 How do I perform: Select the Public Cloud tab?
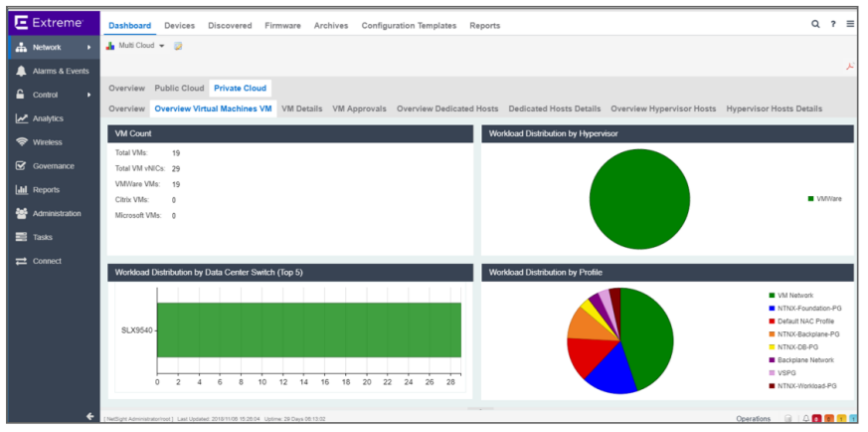[x=179, y=88]
